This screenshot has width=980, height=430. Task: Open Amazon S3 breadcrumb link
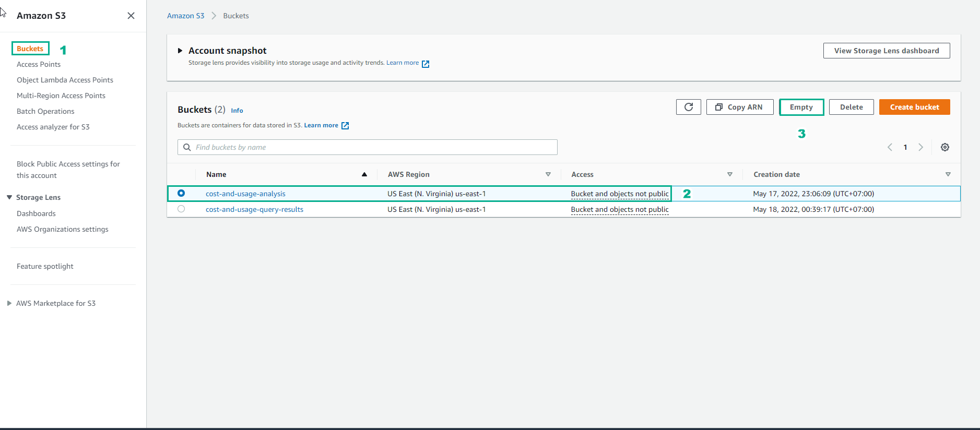tap(186, 16)
